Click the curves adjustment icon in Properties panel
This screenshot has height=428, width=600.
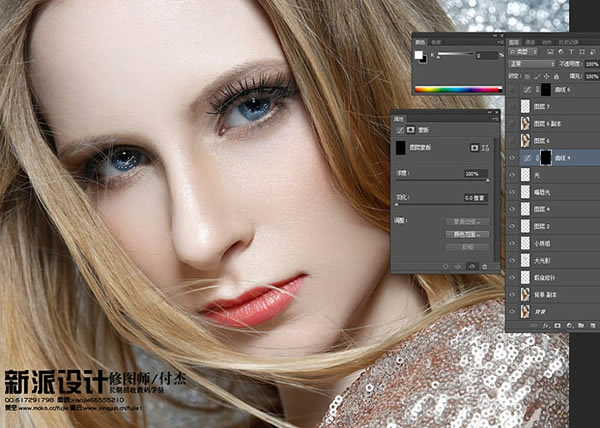coord(400,130)
